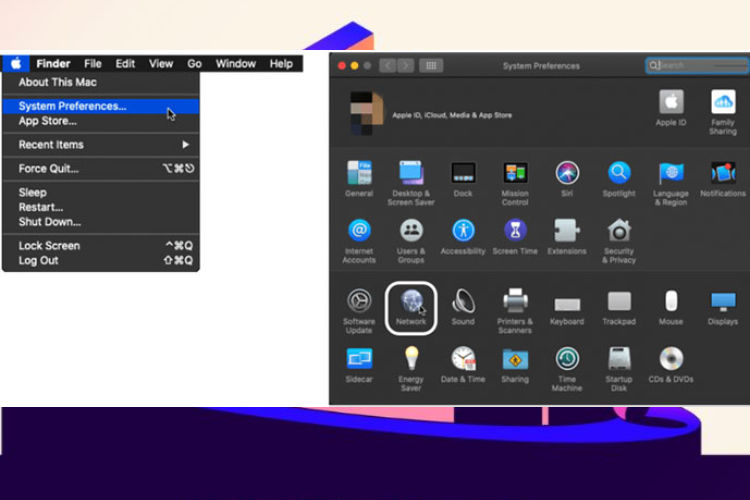Choose App Store… from Apple menu
This screenshot has width=750, height=500.
point(101,121)
